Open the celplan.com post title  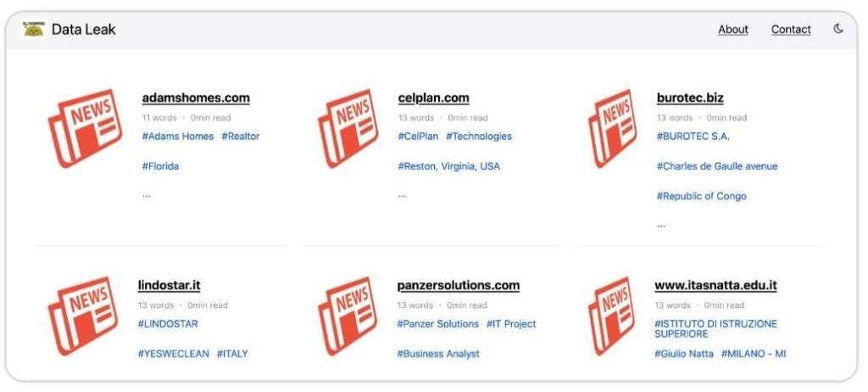coord(433,98)
